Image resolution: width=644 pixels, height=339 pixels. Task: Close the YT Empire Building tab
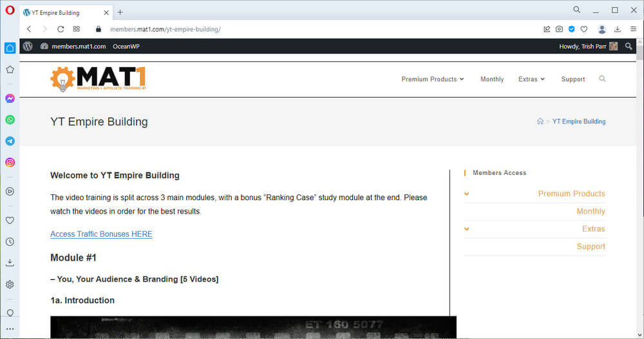point(106,13)
